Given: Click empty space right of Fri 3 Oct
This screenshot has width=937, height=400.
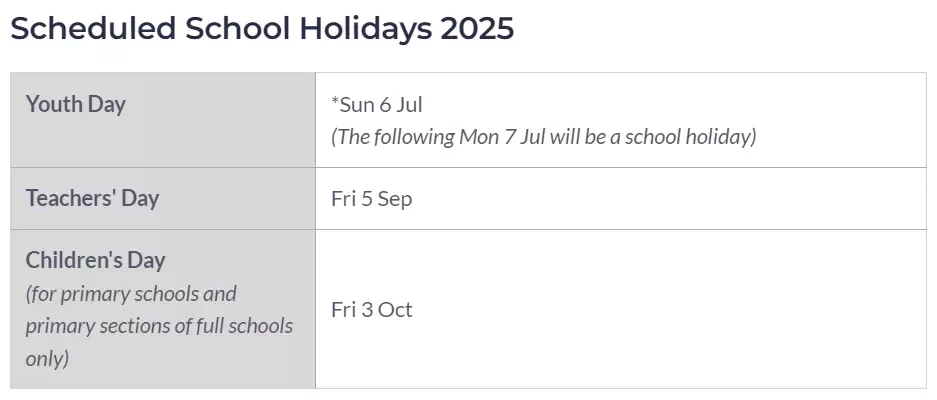Looking at the screenshot, I should pyautogui.click(x=669, y=310).
